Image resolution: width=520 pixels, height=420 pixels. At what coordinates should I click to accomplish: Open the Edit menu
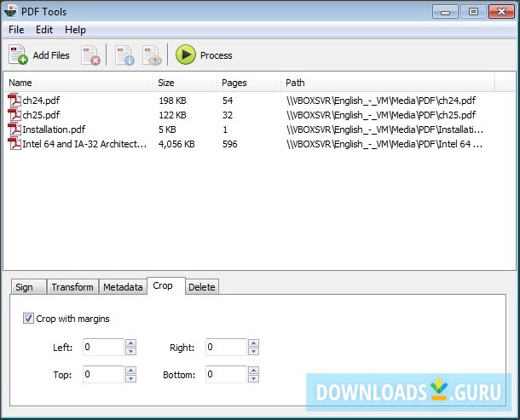44,30
